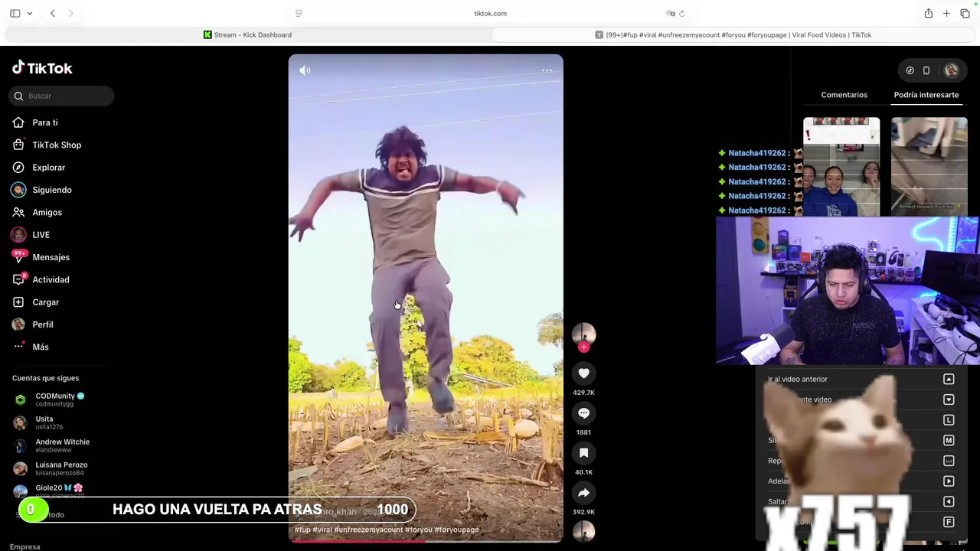Click the Reader icon in address bar

[299, 13]
